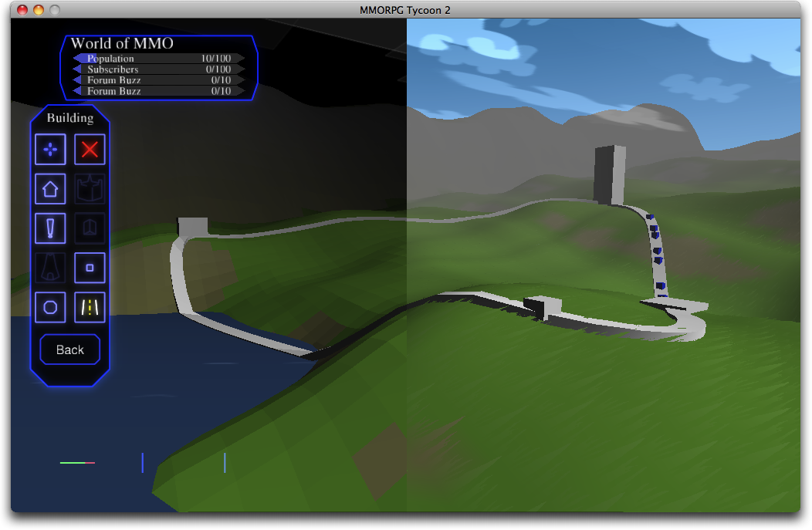The width and height of the screenshot is (812, 530).
Task: Choose the small square building icon
Action: [90, 268]
